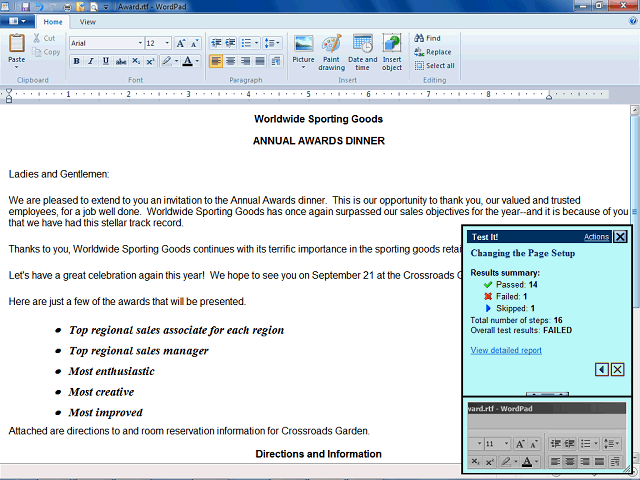Open the font size 12 dropdown
This screenshot has width=640, height=480.
(x=167, y=43)
